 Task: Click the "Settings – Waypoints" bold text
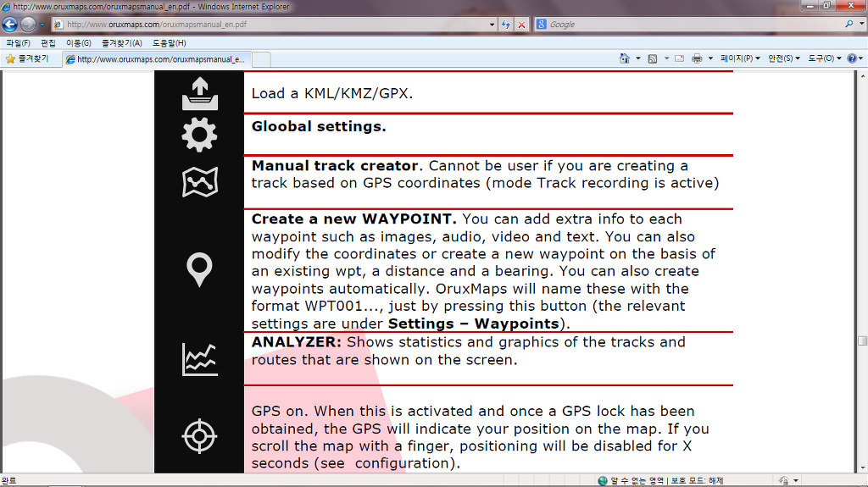474,324
